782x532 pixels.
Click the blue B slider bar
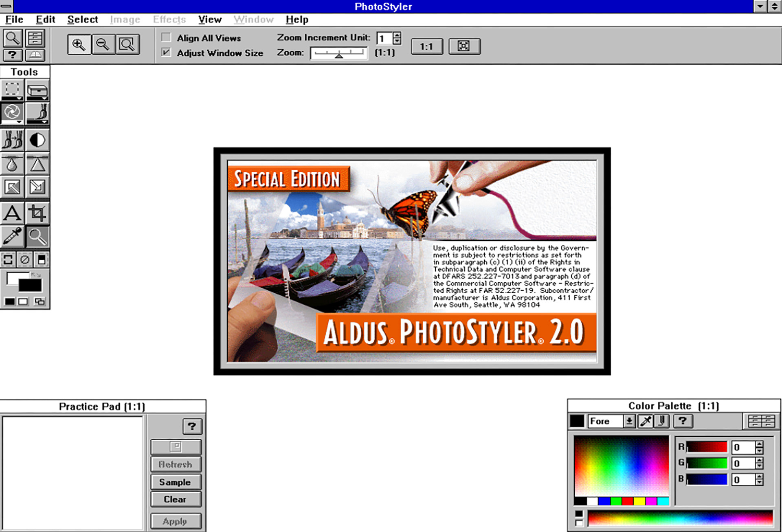coord(707,479)
